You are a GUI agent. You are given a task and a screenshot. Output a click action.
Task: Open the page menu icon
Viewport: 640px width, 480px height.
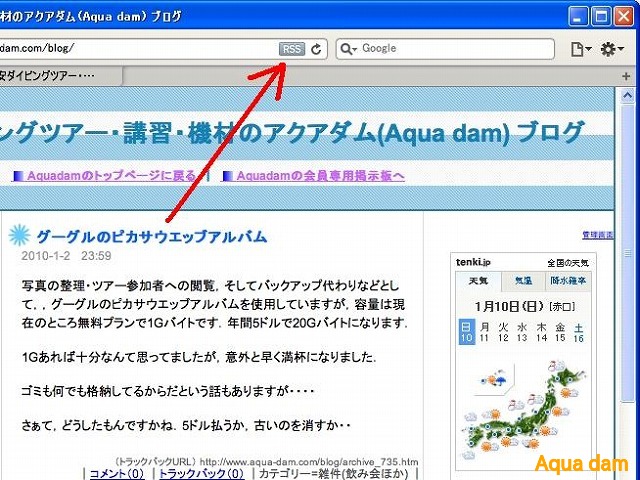581,49
